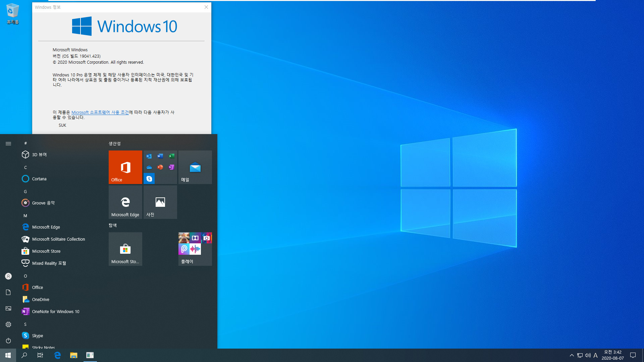Open taskbar Search
The width and height of the screenshot is (644, 362).
24,355
